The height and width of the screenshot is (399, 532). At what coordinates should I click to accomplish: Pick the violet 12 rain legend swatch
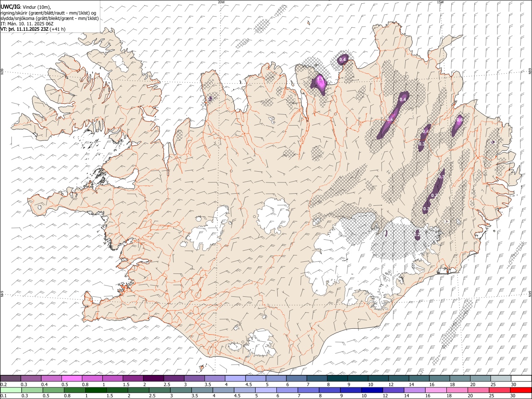tap(394, 390)
